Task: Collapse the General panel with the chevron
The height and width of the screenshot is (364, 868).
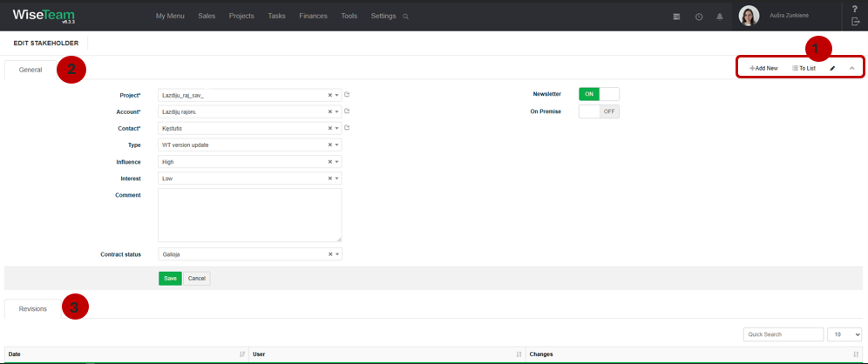Action: tap(852, 68)
